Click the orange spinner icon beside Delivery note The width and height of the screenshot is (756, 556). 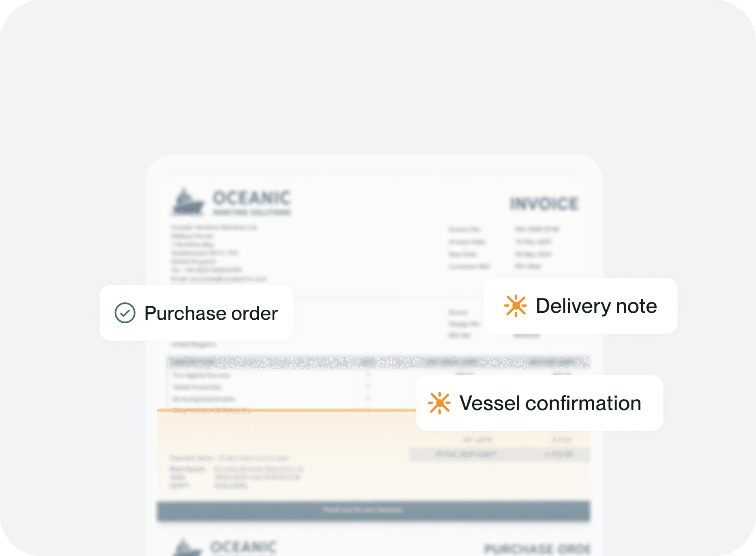point(516,306)
